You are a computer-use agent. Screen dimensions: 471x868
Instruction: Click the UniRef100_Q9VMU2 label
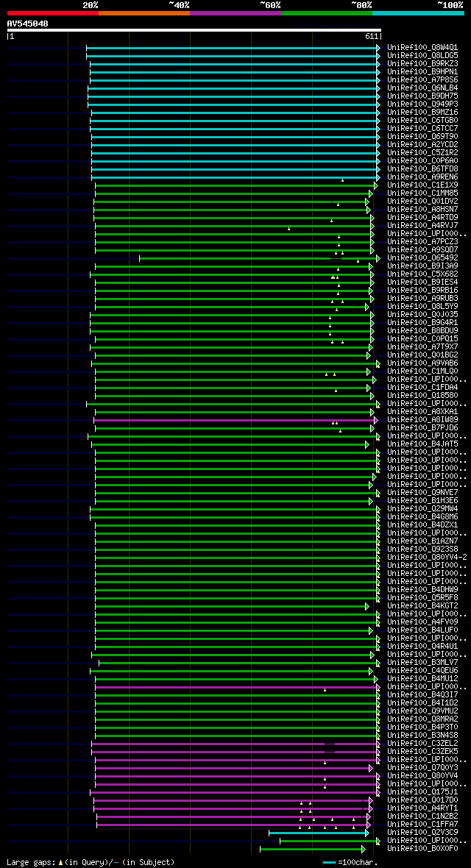tap(422, 711)
